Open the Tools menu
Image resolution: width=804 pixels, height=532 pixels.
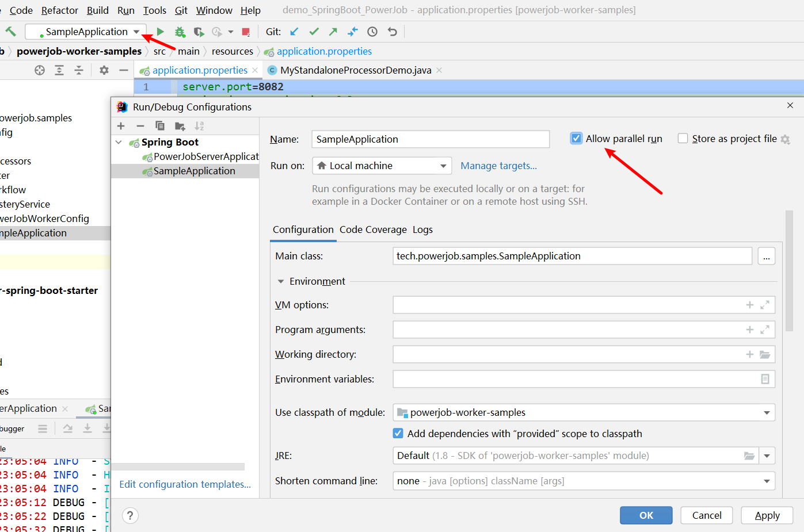155,10
